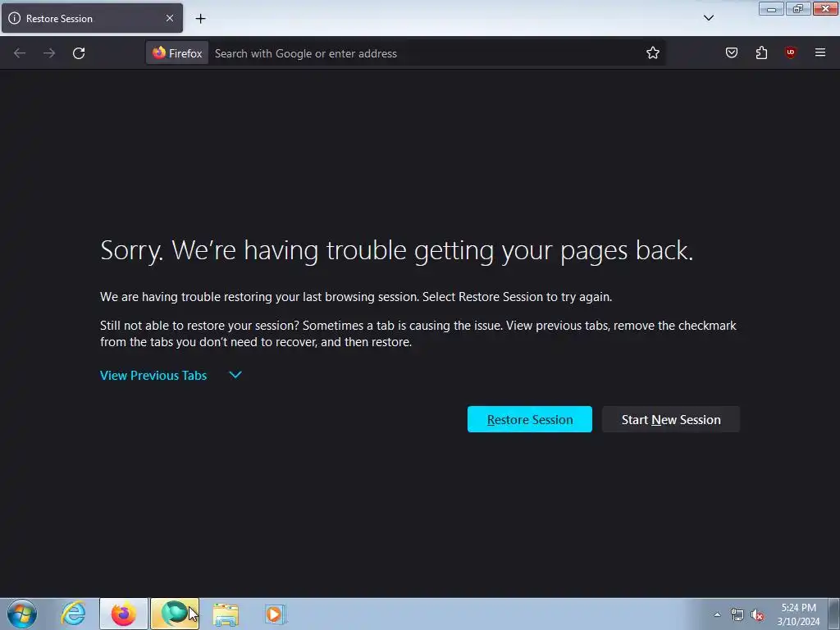Screen dimensions: 840x630
Task: Click the Firefox identity box in address bar
Action: (x=177, y=53)
